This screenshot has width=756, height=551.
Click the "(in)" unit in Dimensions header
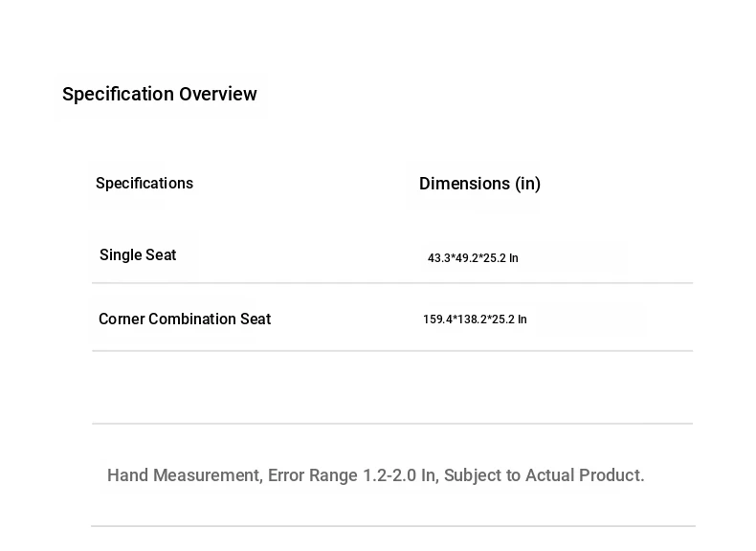click(527, 183)
